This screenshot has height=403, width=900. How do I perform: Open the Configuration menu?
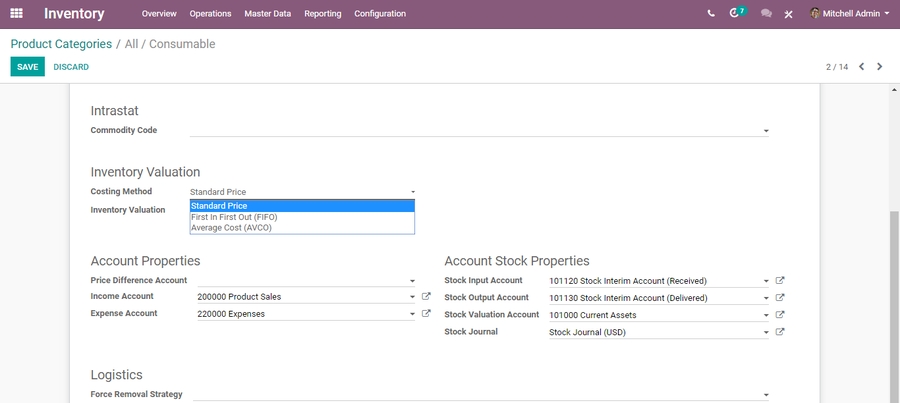point(380,14)
